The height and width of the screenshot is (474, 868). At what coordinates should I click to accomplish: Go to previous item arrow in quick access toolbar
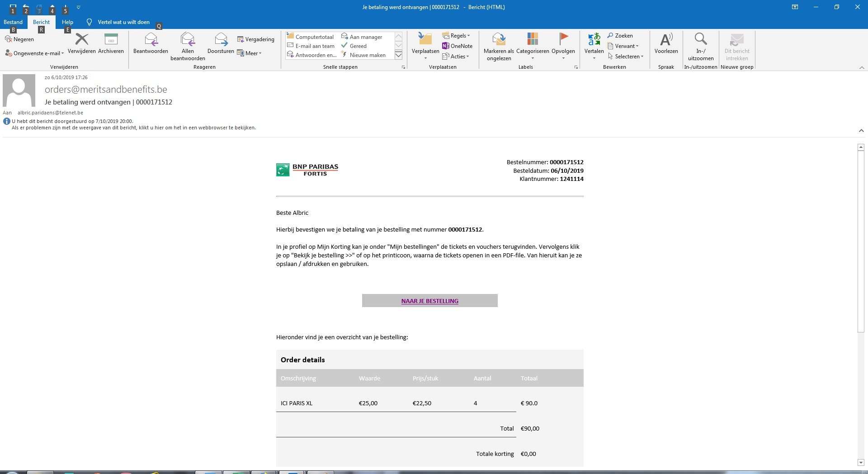pyautogui.click(x=52, y=7)
